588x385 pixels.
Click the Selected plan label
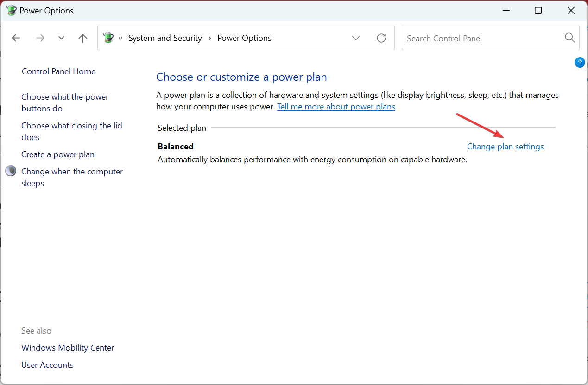182,128
